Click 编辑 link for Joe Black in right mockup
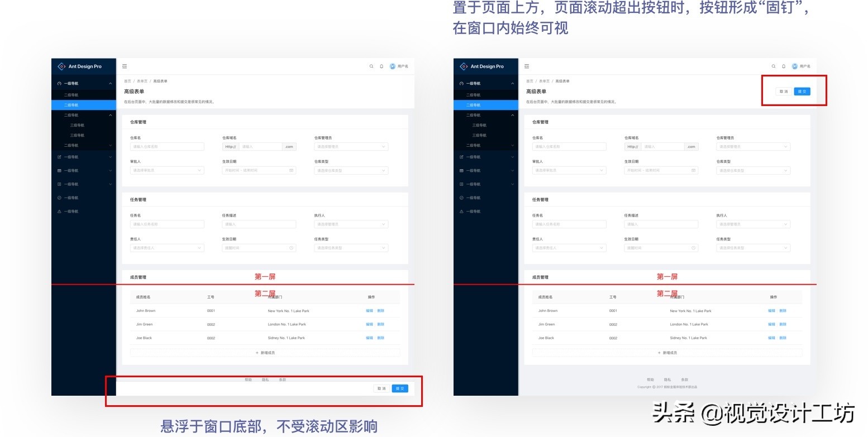 click(x=771, y=338)
